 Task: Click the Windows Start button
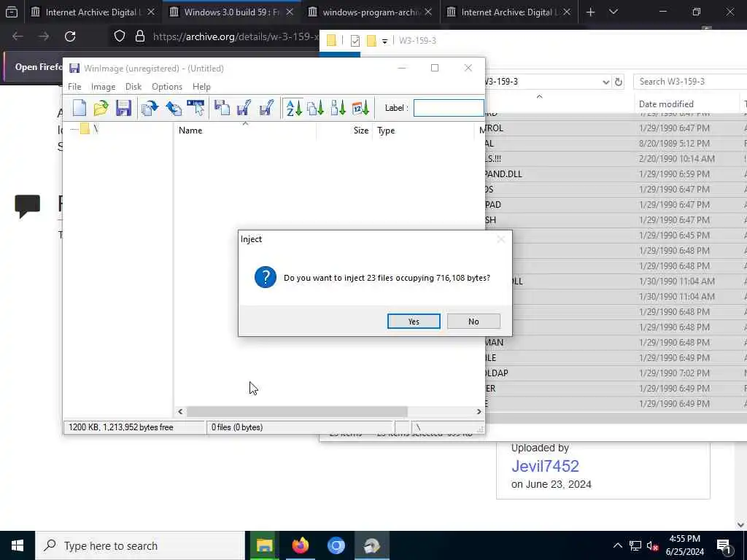(18, 545)
